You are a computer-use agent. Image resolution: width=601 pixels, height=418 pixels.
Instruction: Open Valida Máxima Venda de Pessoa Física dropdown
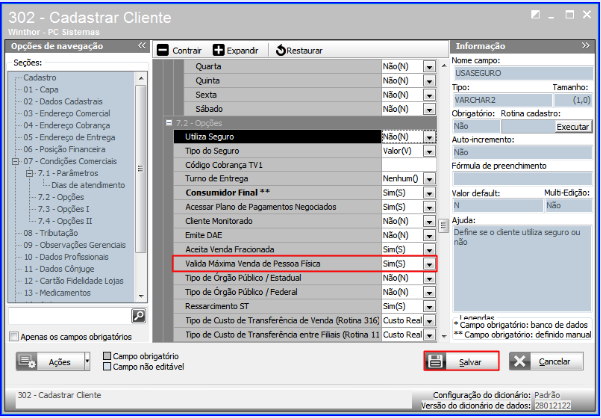click(x=429, y=264)
